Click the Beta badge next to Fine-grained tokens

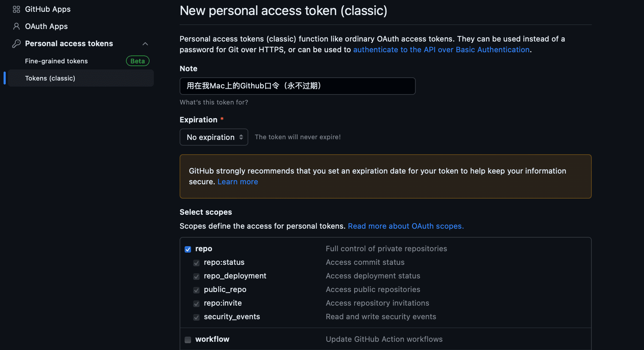[x=138, y=61]
